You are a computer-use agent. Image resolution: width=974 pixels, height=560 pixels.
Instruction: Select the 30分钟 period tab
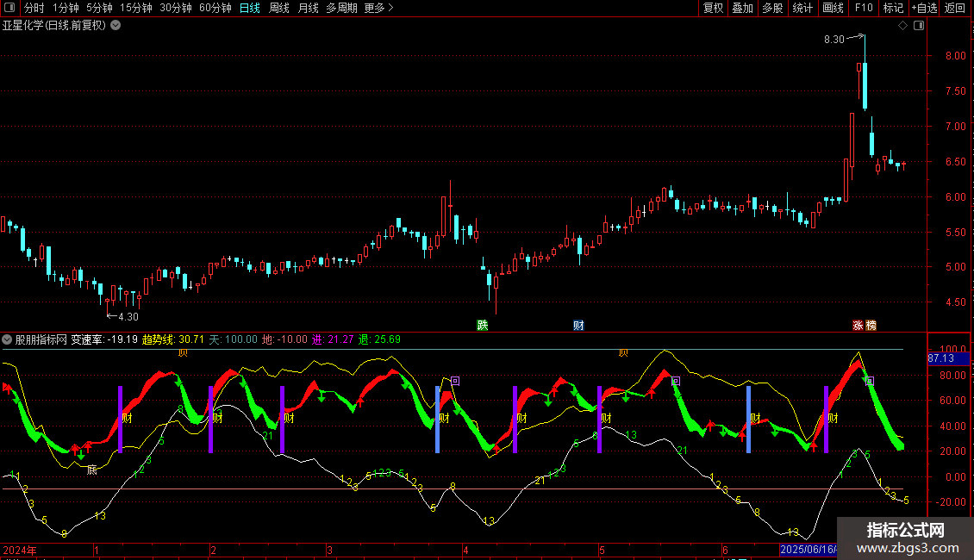(x=175, y=8)
